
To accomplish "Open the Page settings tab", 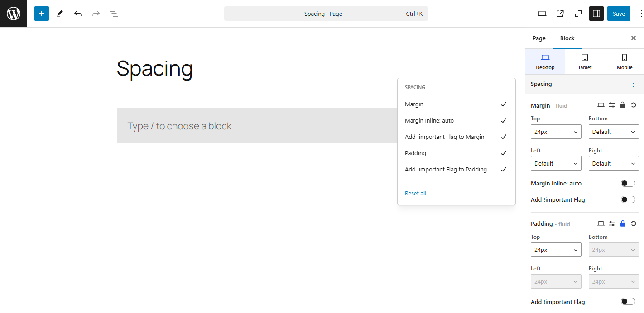I will point(539,38).
